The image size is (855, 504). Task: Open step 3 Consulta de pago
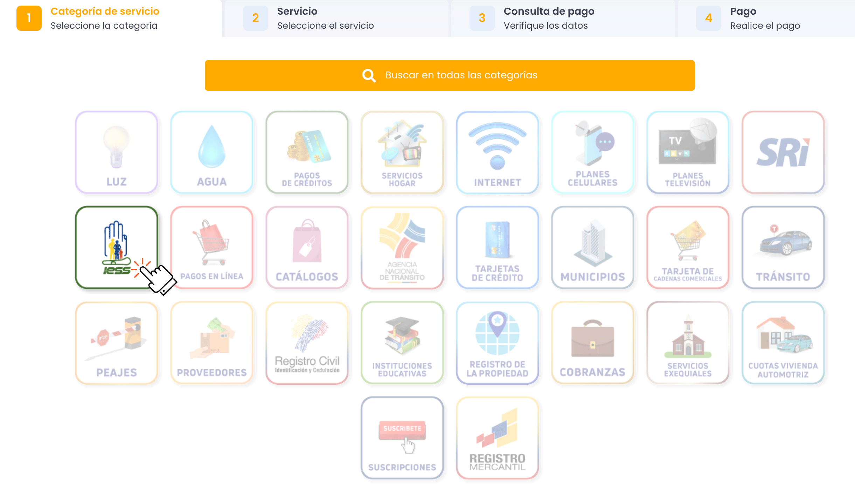tap(563, 18)
